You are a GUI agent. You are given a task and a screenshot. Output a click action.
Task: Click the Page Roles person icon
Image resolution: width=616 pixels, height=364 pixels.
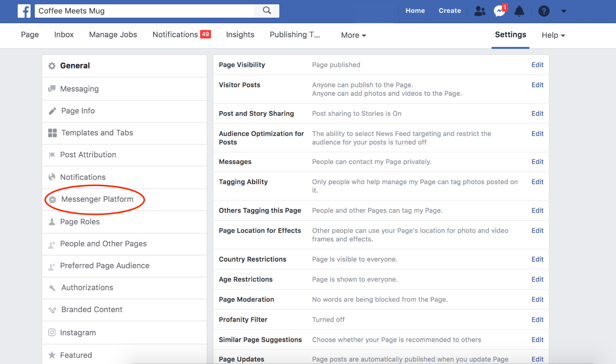click(52, 222)
